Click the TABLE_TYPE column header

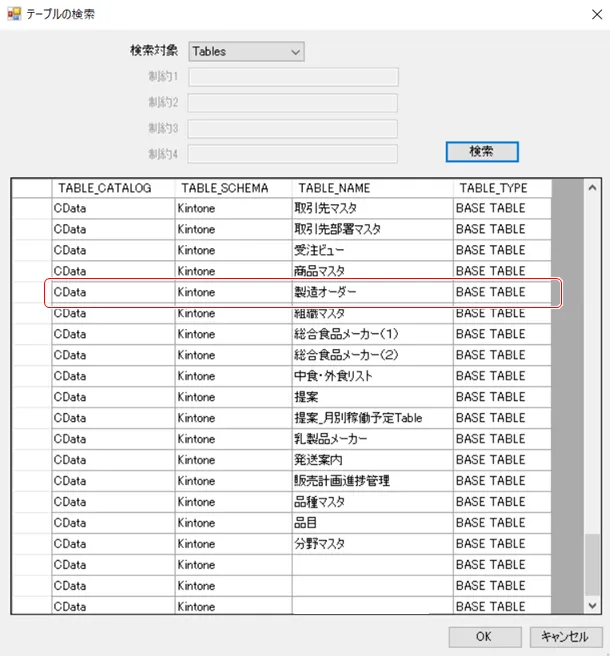pyautogui.click(x=501, y=188)
